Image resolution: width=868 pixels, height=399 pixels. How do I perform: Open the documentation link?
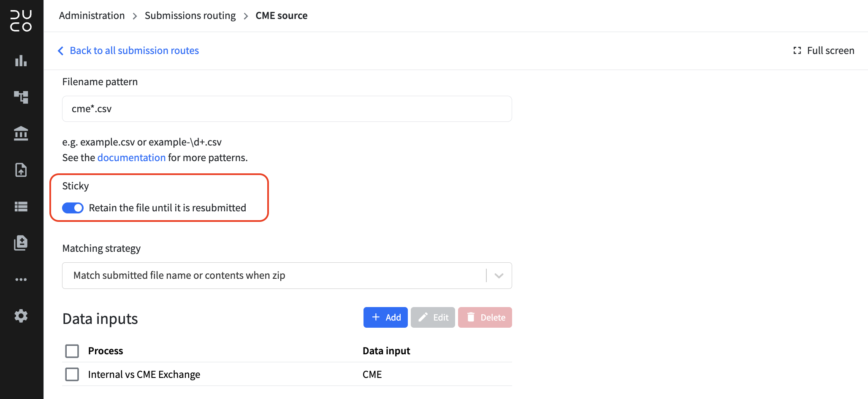132,157
